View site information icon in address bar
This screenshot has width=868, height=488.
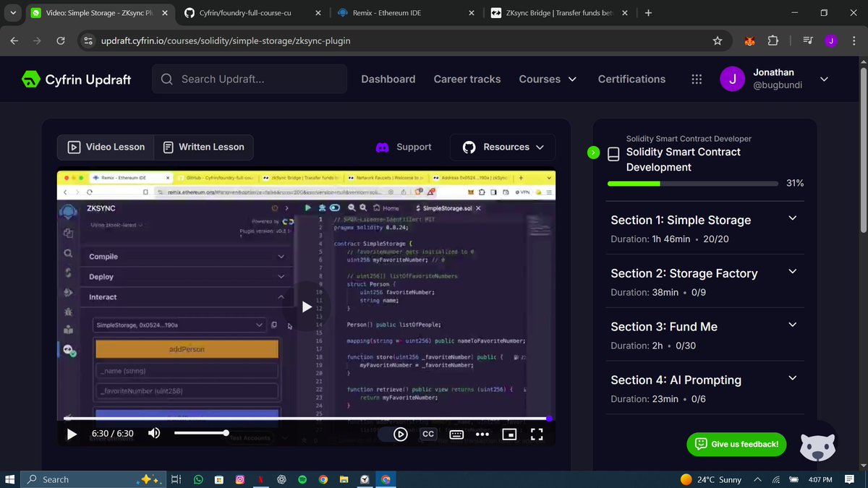pos(88,41)
